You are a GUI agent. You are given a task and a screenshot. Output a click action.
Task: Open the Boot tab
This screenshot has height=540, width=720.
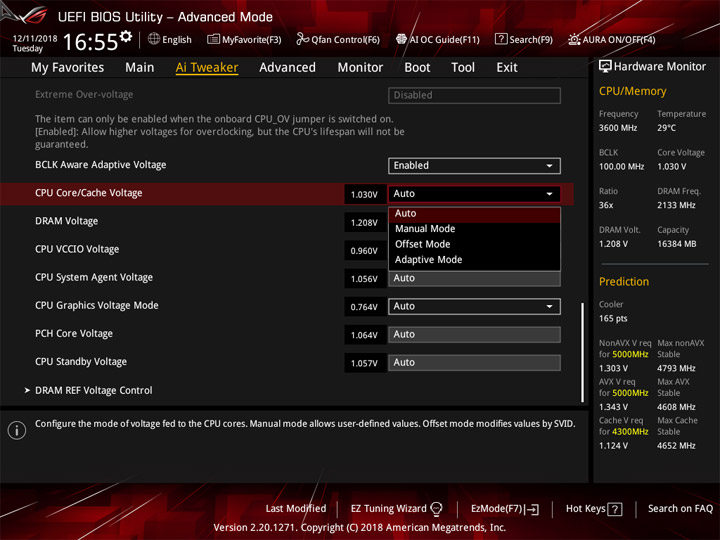(x=417, y=68)
